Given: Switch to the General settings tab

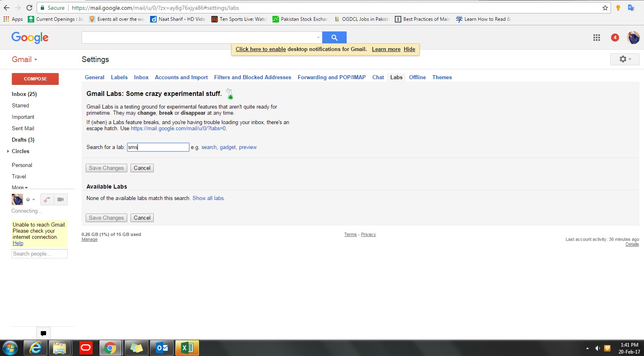Looking at the screenshot, I should tap(95, 77).
